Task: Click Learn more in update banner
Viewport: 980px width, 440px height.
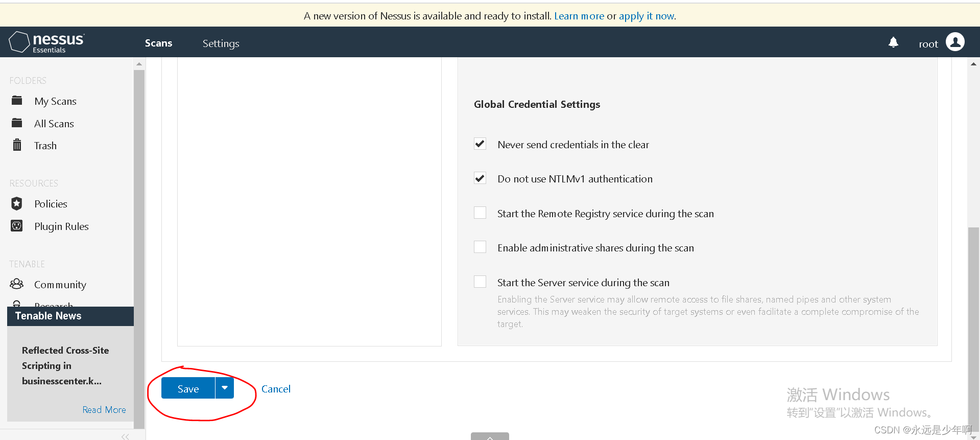Action: [x=579, y=16]
